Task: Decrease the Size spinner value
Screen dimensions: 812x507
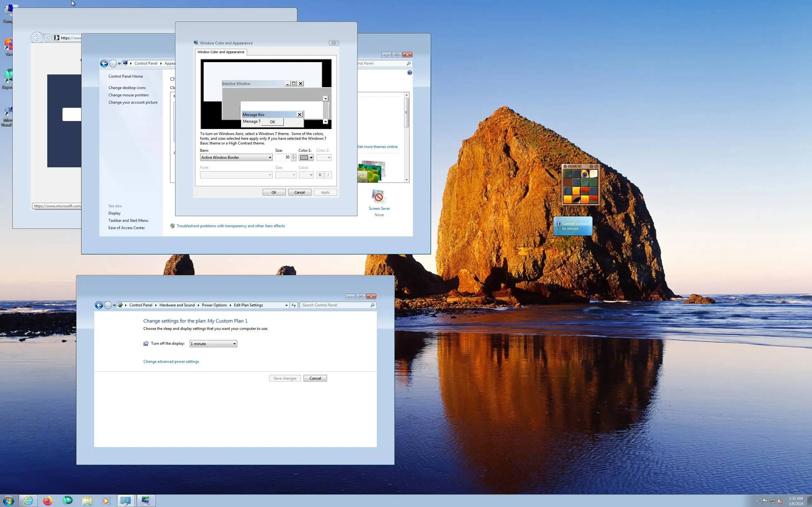Action: [x=294, y=159]
